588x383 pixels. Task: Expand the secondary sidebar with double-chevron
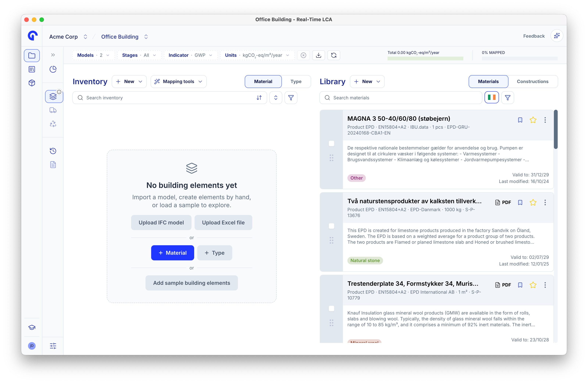pyautogui.click(x=53, y=55)
